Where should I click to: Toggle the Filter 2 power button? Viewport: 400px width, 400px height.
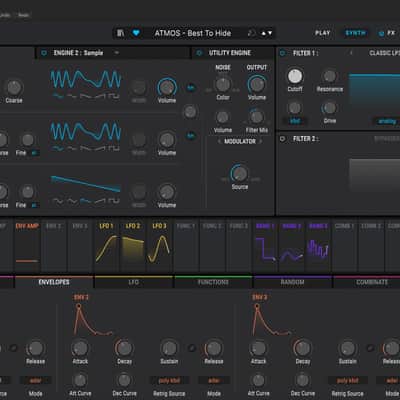(x=283, y=139)
